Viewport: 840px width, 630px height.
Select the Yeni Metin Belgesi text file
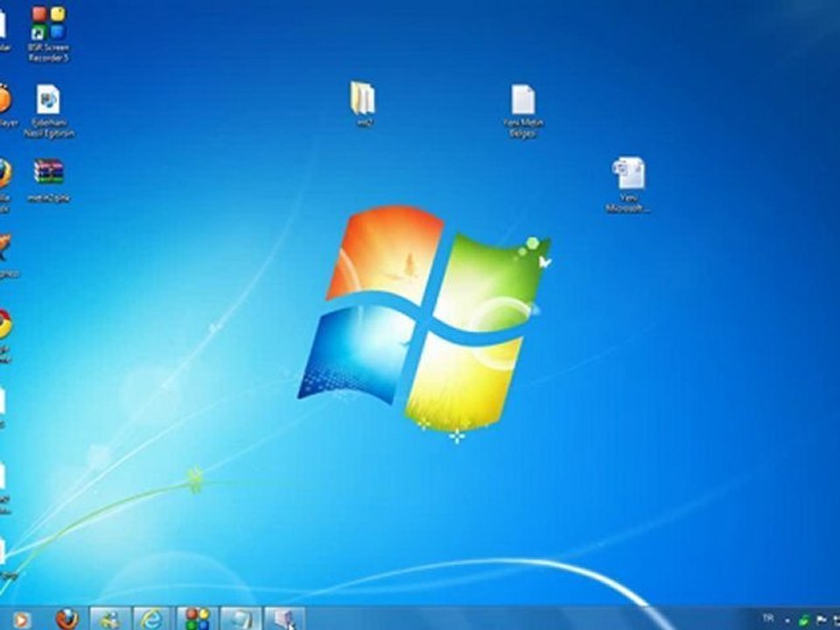click(523, 110)
